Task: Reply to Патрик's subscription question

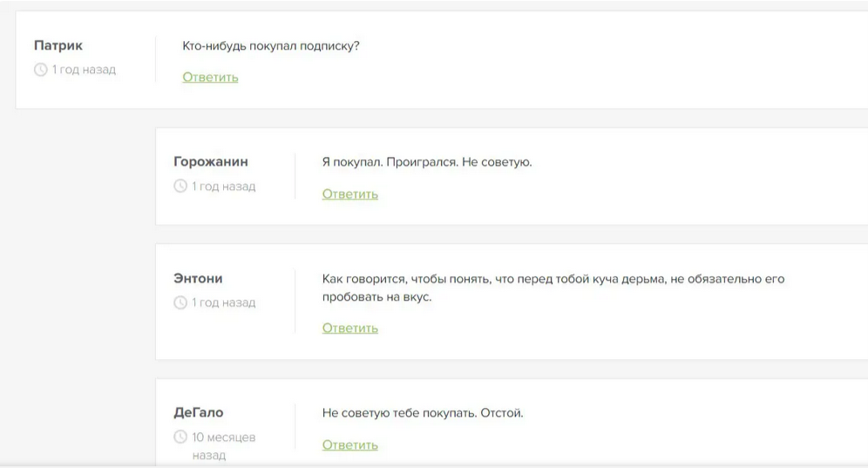Action: point(210,78)
